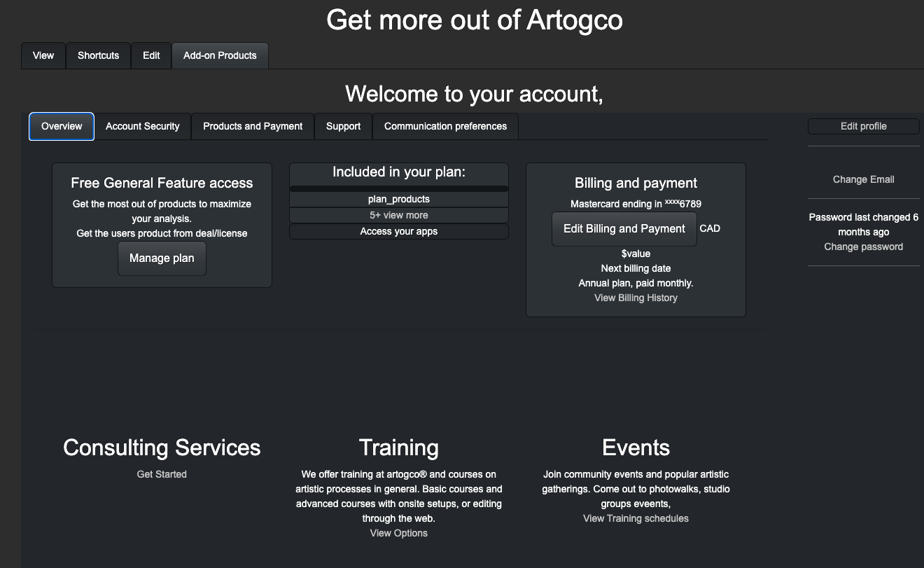Click the CAD currency label
This screenshot has width=924, height=568.
(x=710, y=228)
